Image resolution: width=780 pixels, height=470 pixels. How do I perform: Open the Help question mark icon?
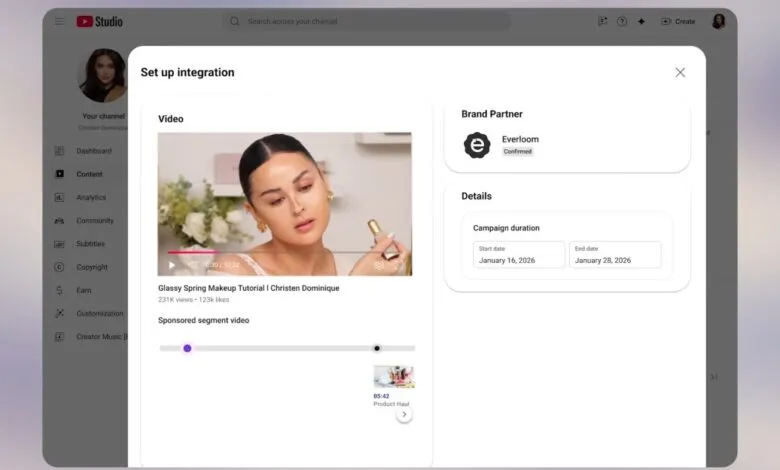(x=622, y=21)
